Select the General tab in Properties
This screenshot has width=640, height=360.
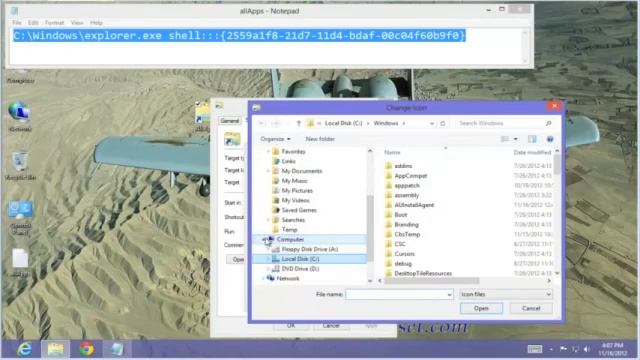[x=230, y=121]
